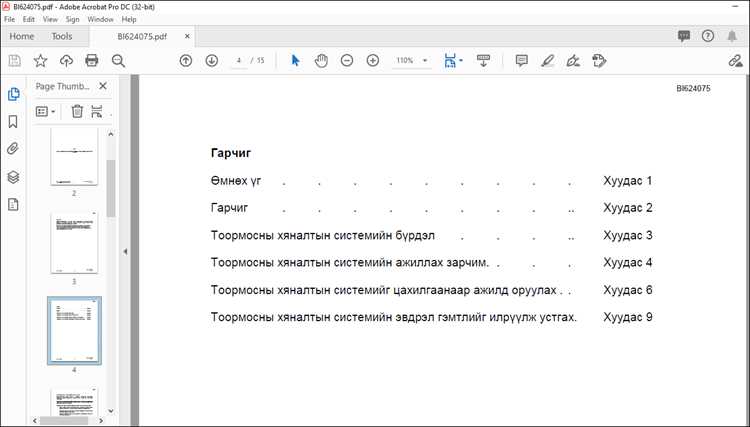Screen dimensions: 750x427
Task: Open the Sign menu
Action: (x=73, y=20)
